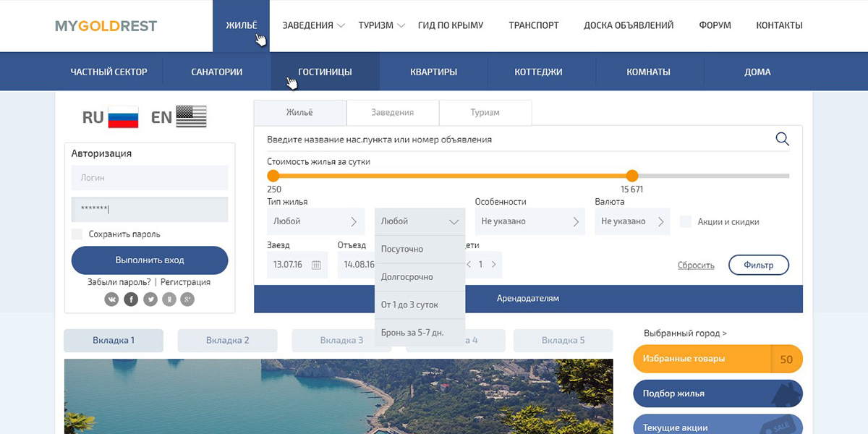Open the Форум page
This screenshot has height=434, width=868.
(715, 25)
